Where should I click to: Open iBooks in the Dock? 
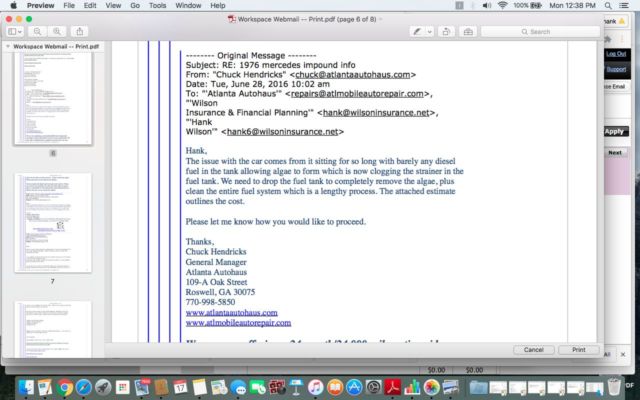pos(335,387)
